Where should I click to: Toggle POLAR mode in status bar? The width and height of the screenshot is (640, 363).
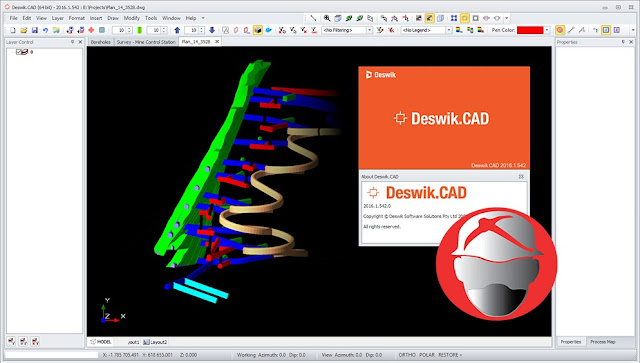pyautogui.click(x=427, y=355)
